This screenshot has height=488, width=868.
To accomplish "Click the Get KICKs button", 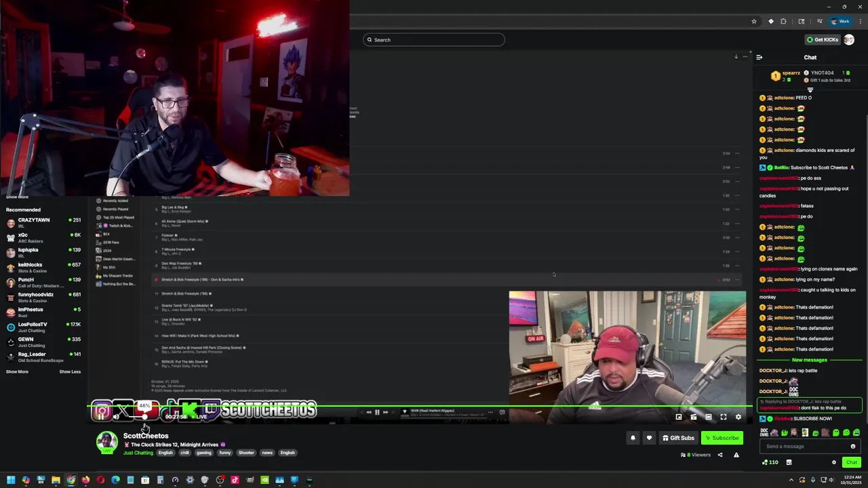I will 823,39.
